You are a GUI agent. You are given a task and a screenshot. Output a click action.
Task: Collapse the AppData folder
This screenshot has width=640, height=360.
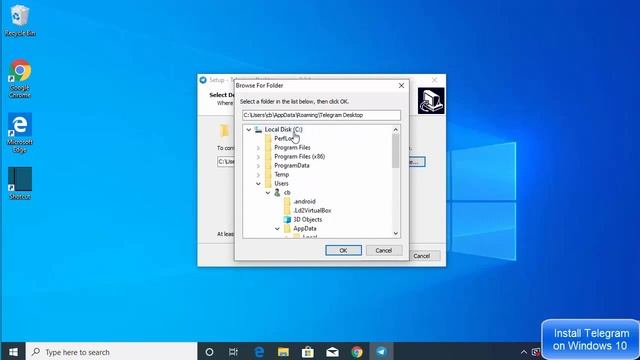point(277,228)
